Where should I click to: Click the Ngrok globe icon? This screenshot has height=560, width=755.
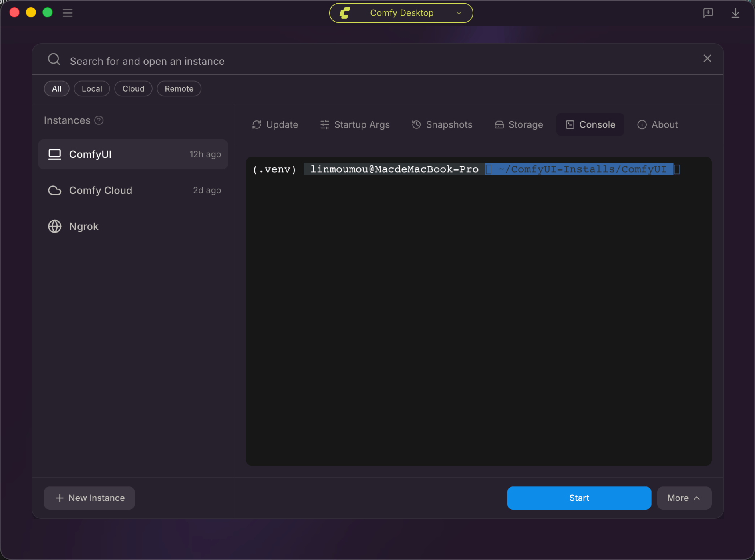coord(55,226)
